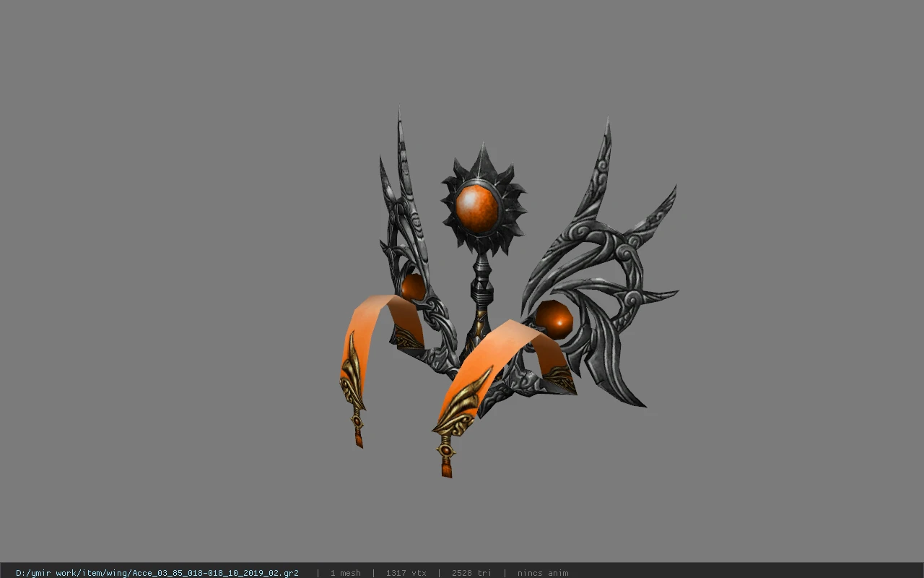Click the red tassel tip of right ribbon
The height and width of the screenshot is (578, 924).
click(x=447, y=470)
